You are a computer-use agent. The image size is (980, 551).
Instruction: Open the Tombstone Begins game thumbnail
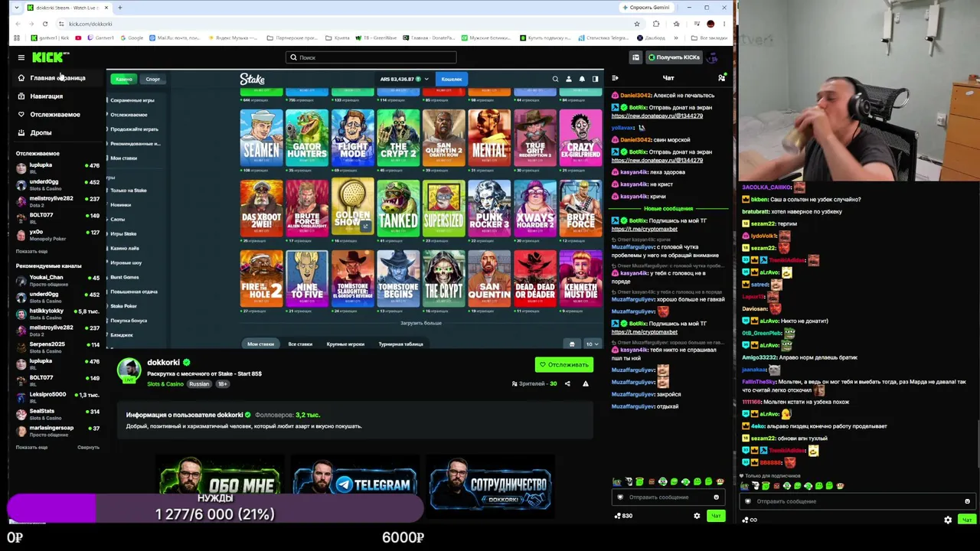pyautogui.click(x=398, y=279)
